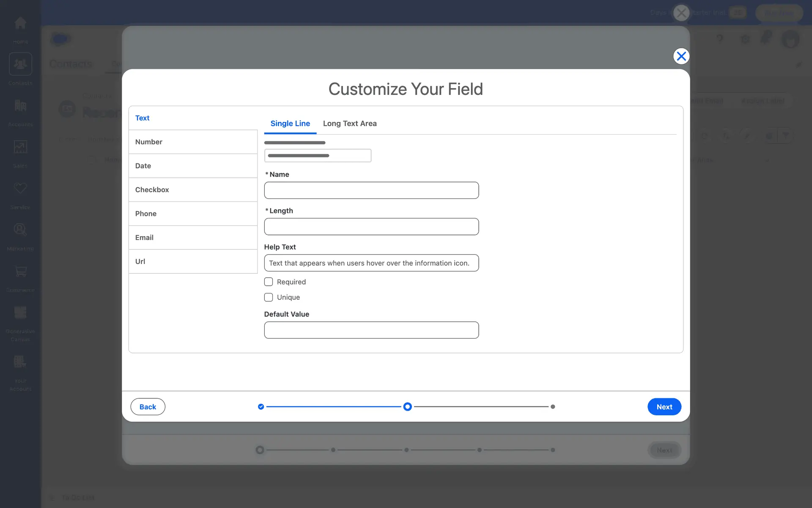Open the Service heart icon
Viewport: 812px width, 508px height.
20,188
